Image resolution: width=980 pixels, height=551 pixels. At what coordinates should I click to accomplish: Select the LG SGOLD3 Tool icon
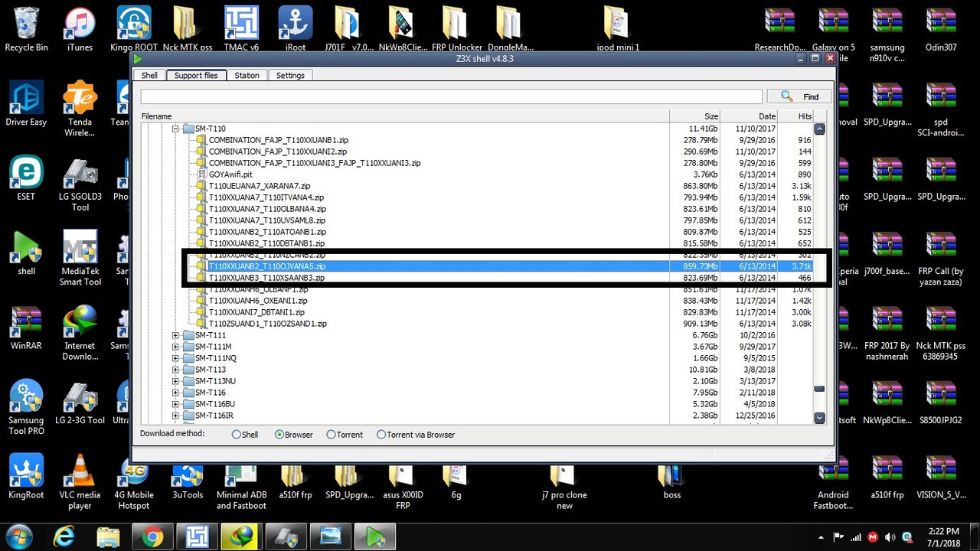tap(80, 184)
